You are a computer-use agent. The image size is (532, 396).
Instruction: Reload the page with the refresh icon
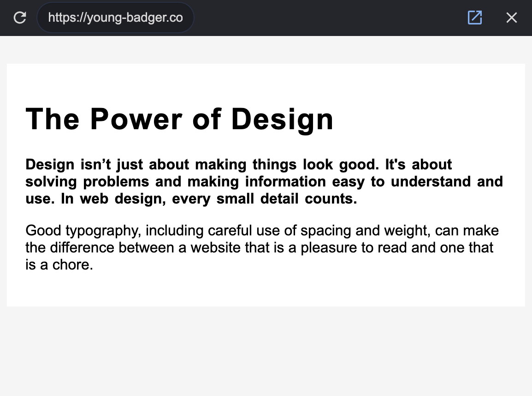tap(20, 18)
